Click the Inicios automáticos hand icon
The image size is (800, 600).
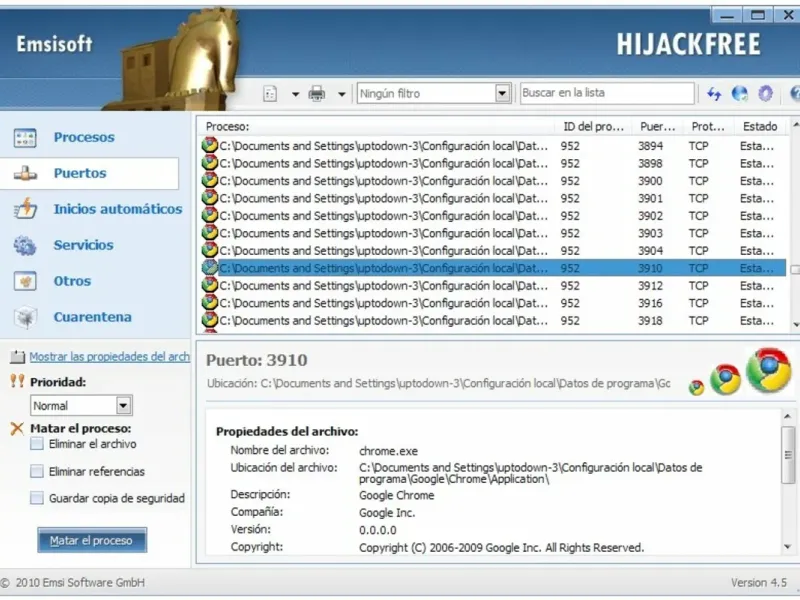pos(25,209)
